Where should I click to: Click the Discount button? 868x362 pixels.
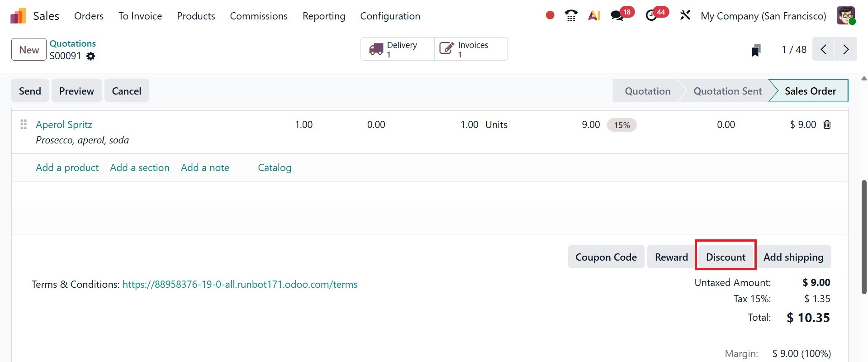coord(726,257)
